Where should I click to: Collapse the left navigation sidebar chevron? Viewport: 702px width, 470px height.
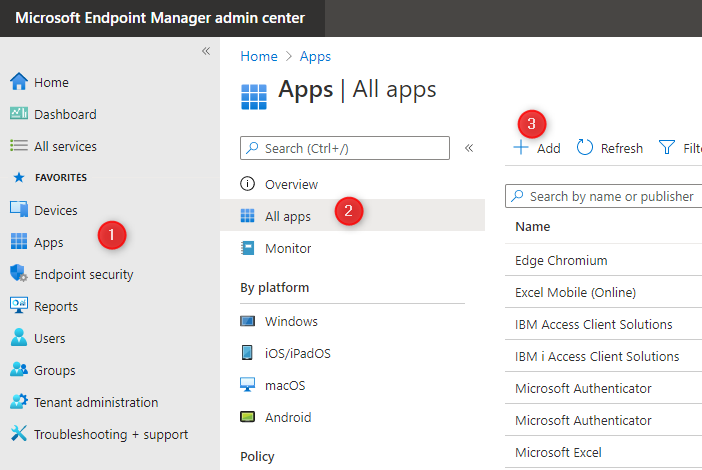tap(205, 51)
